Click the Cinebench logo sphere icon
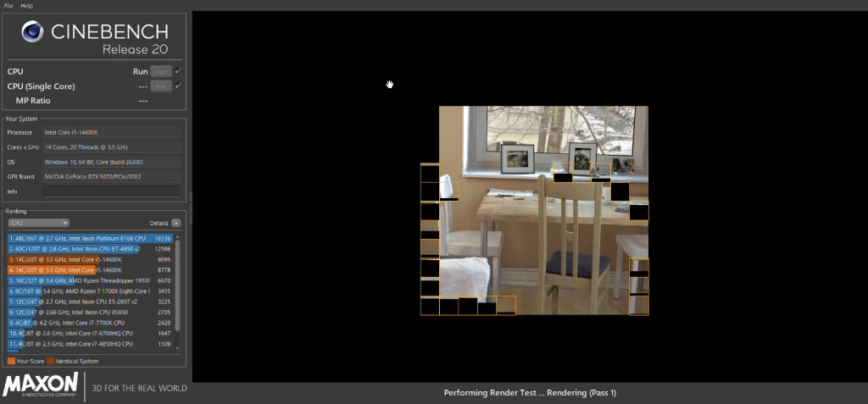This screenshot has height=404, width=868. tap(33, 31)
